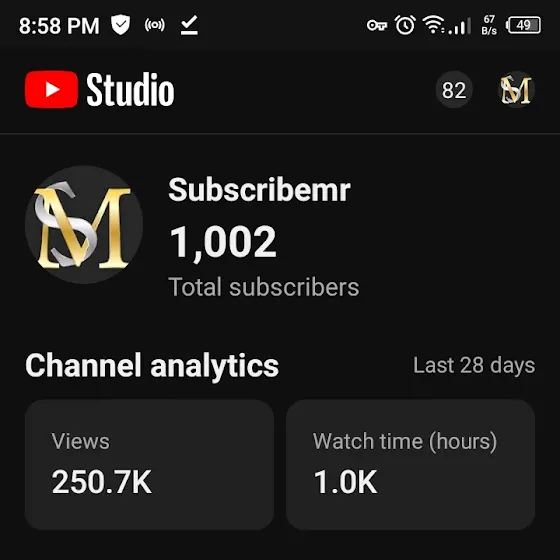The image size is (560, 560).
Task: Open the Channel analytics section heading
Action: [152, 365]
